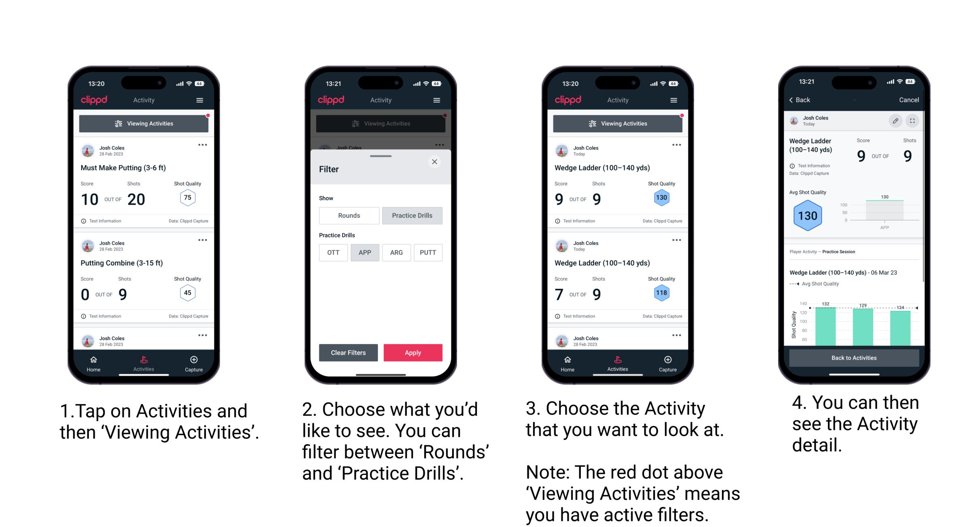The height and width of the screenshot is (527, 980).
Task: Select the ARG practice drill filter
Action: click(396, 252)
